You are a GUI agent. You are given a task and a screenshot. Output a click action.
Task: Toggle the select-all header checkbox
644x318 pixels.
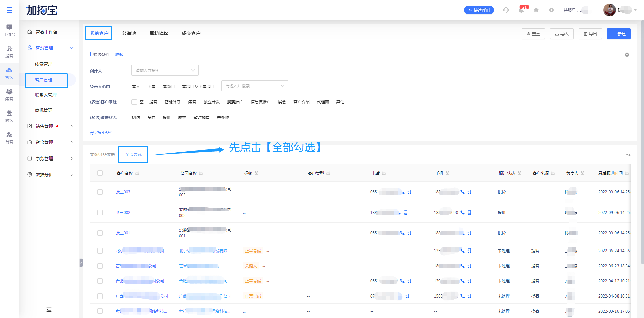(x=100, y=173)
